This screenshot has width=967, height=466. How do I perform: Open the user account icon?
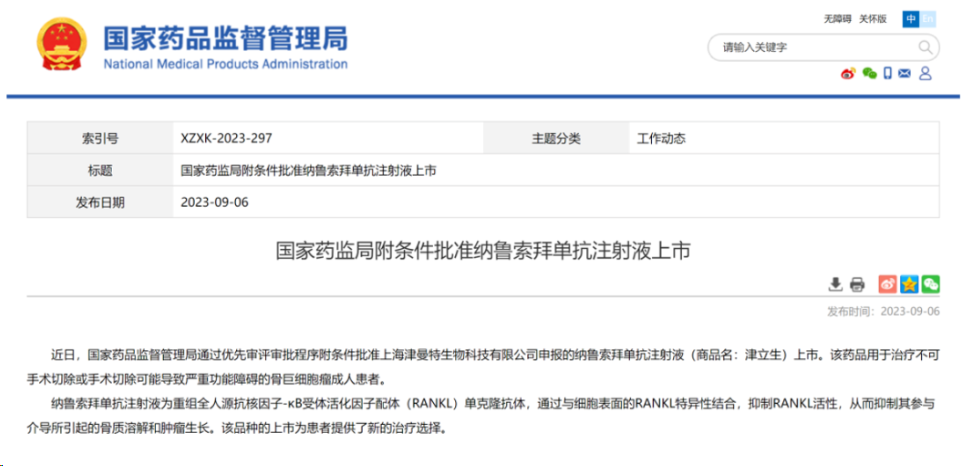(x=925, y=74)
